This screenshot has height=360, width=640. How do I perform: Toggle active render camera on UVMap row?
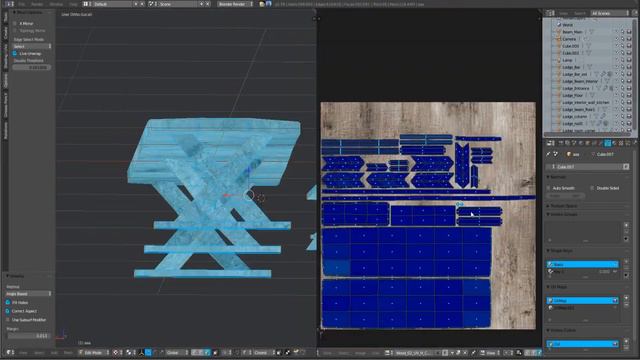pyautogui.click(x=615, y=300)
